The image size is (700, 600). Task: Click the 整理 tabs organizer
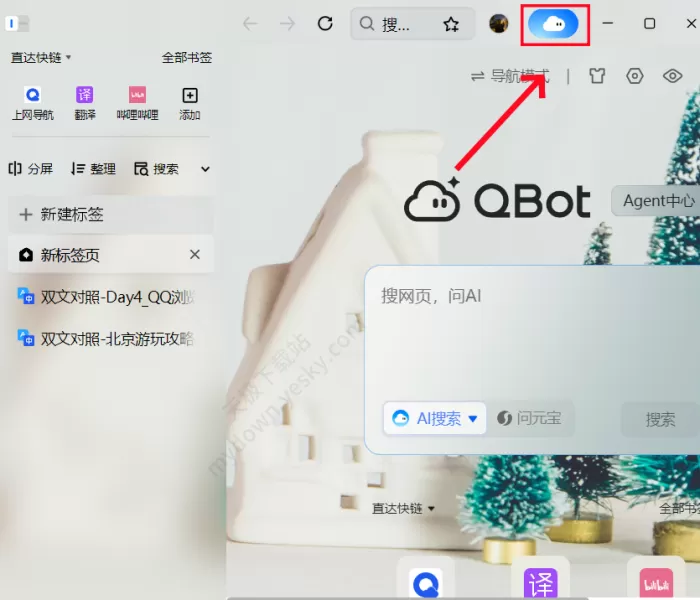93,169
